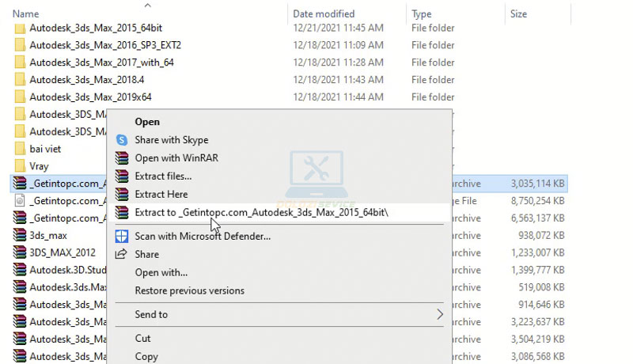Click archive icon of Autodesk.3D.Stud file
633x364 pixels.
(19, 270)
